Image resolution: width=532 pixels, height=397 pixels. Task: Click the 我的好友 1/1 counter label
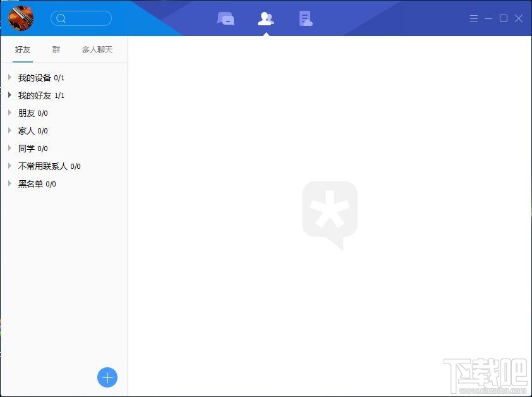60,95
